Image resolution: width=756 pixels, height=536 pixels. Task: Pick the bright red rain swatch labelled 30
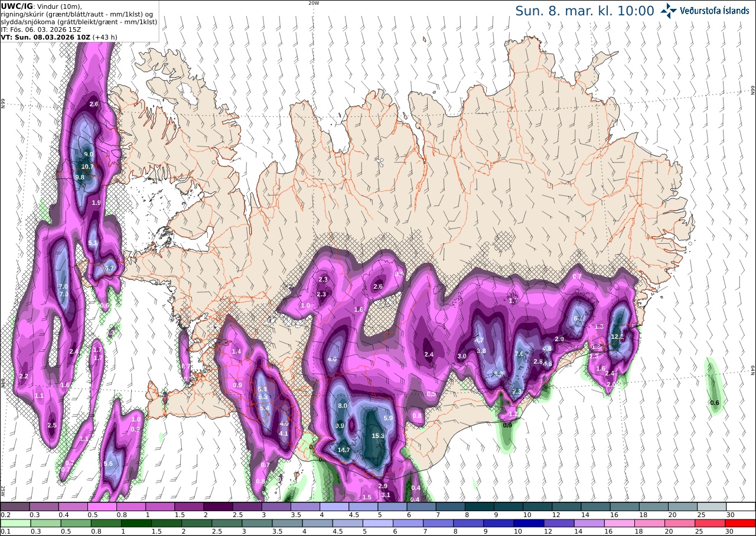click(x=741, y=523)
